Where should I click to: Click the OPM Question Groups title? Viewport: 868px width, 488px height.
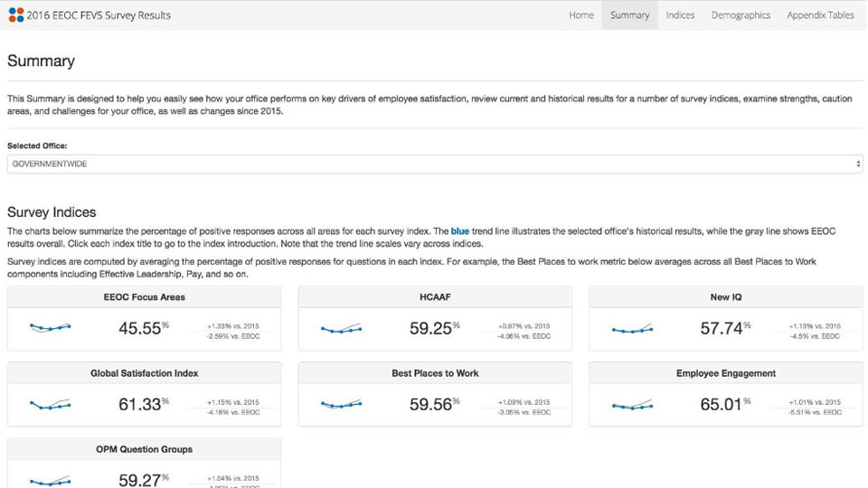(x=144, y=449)
